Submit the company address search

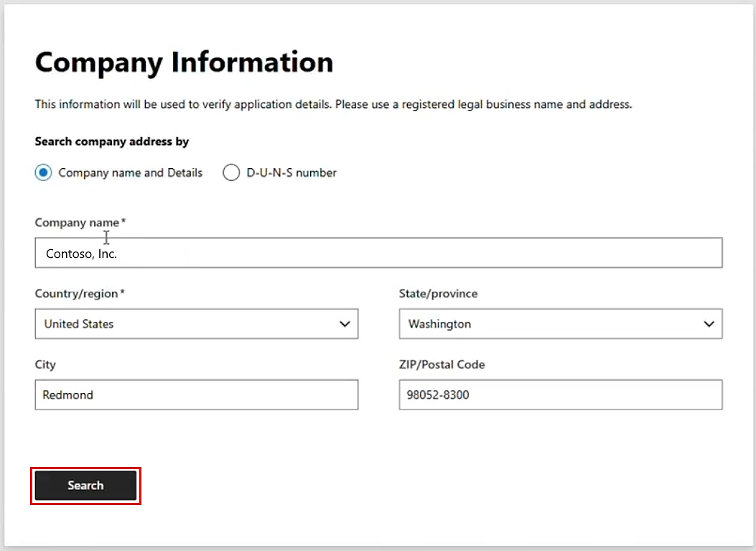point(85,486)
